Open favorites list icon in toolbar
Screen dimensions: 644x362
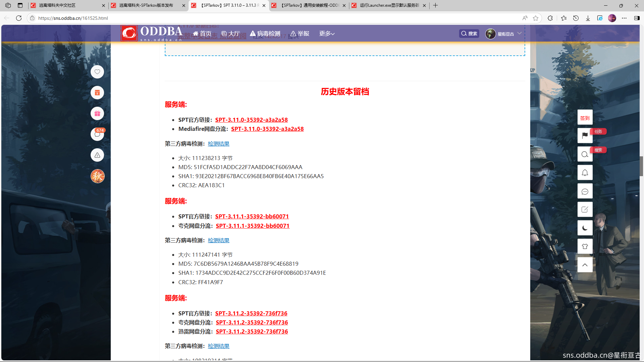[x=564, y=18]
